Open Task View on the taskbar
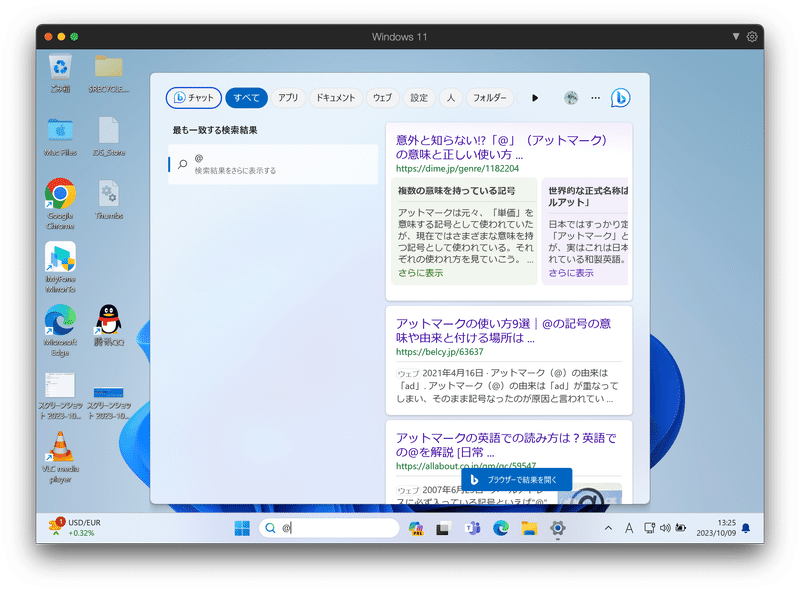 pyautogui.click(x=443, y=528)
